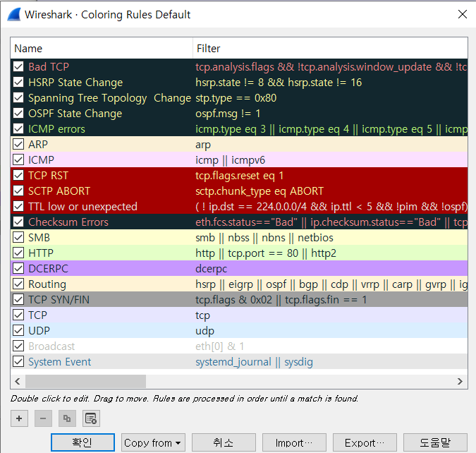Image resolution: width=476 pixels, height=453 pixels.
Task: Uncheck the Bad TCP rule checkbox
Action: tap(18, 66)
